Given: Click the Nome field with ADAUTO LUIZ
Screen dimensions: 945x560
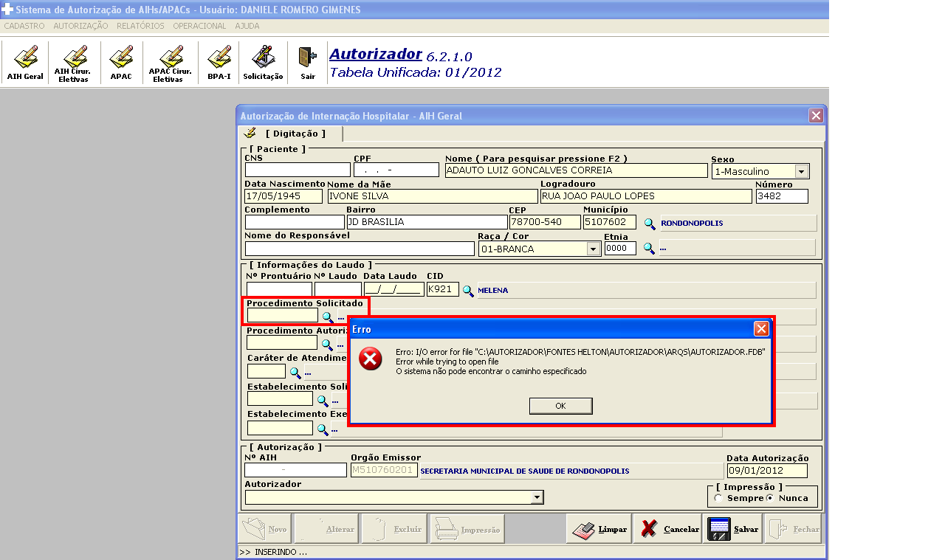Looking at the screenshot, I should (x=577, y=170).
